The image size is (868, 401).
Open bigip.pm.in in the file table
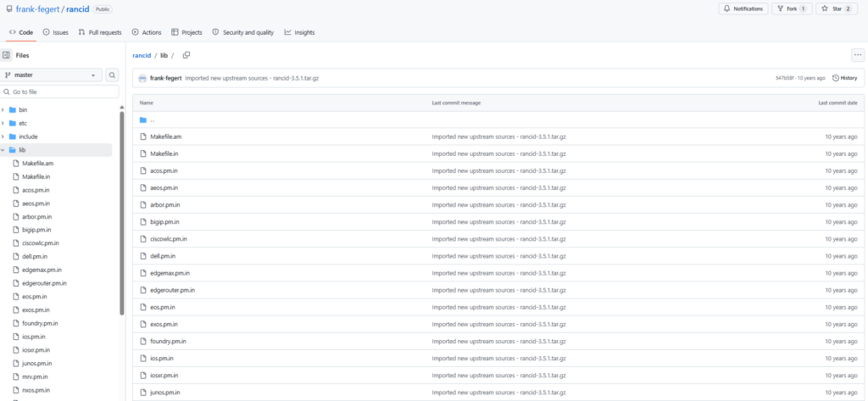coord(164,222)
